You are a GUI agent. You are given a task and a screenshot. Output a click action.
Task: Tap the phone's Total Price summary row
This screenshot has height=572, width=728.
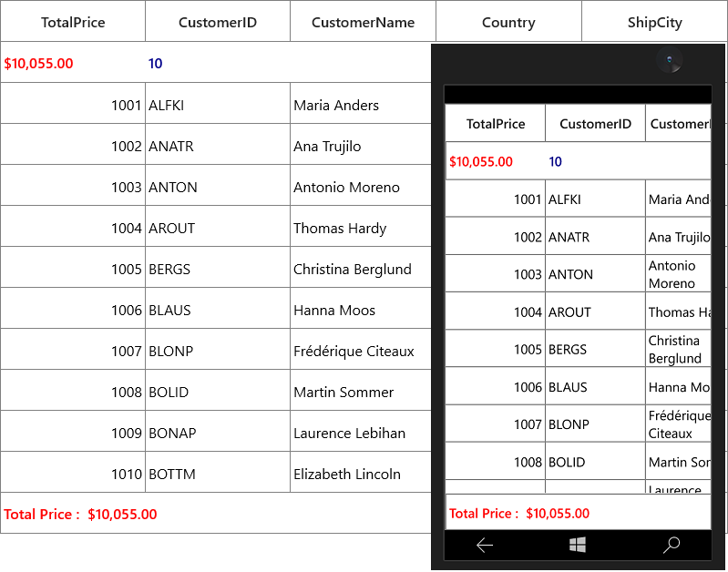point(578,512)
